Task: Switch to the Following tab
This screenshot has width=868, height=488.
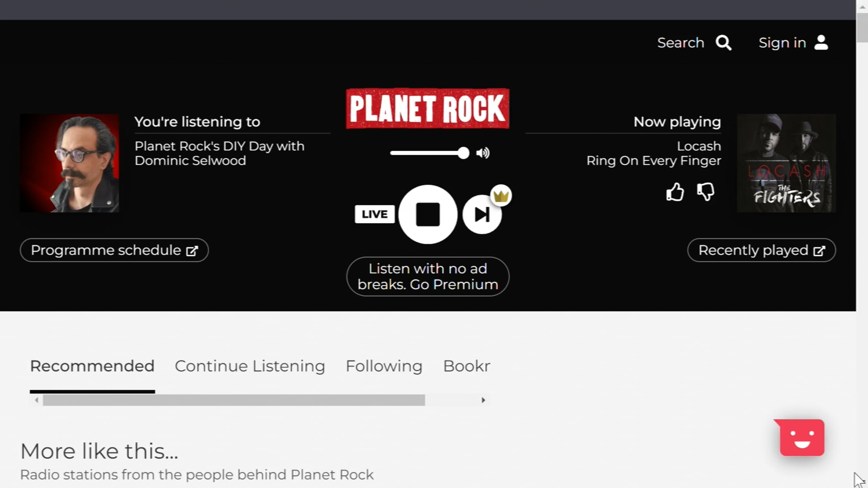Action: click(384, 366)
